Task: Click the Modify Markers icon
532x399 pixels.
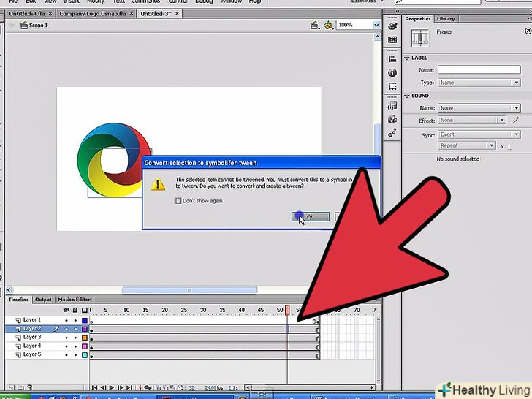Action: point(180,387)
